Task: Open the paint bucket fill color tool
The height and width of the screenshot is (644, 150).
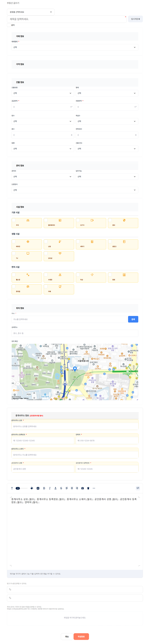Action: click(x=32, y=488)
